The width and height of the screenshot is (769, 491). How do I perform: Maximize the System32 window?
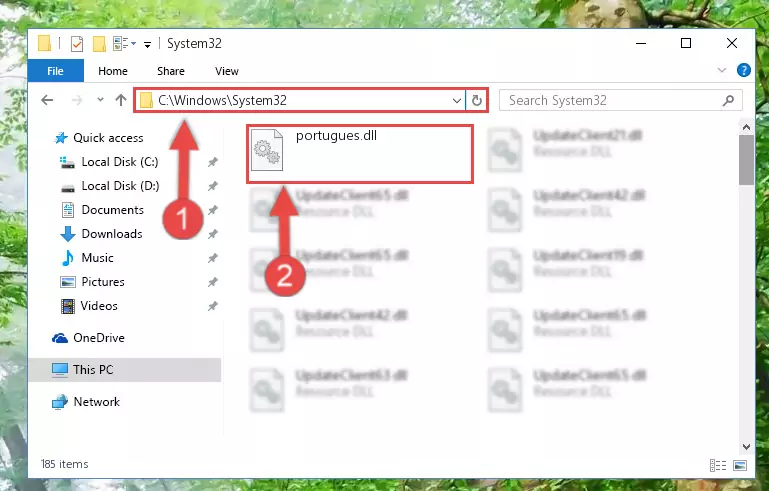coord(686,44)
